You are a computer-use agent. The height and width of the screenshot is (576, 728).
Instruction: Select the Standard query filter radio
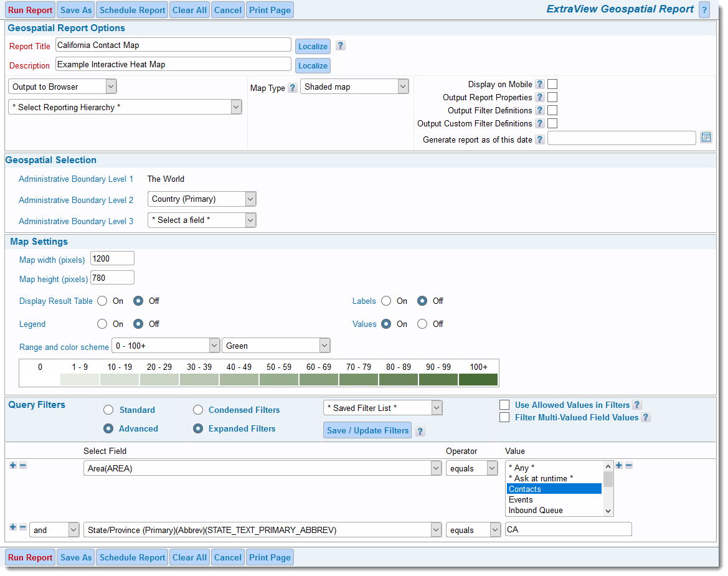(x=108, y=410)
